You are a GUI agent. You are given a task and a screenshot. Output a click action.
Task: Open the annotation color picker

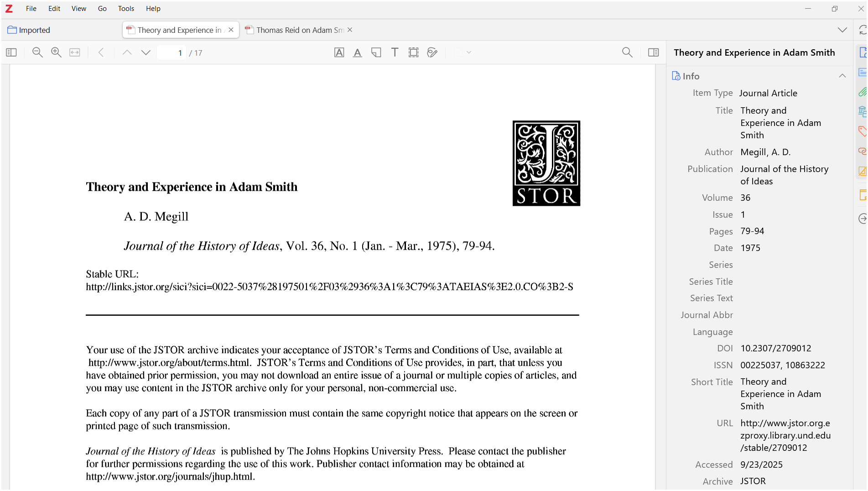point(458,52)
